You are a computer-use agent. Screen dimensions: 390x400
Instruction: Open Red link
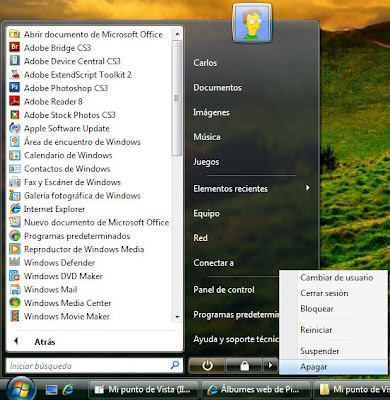(200, 238)
